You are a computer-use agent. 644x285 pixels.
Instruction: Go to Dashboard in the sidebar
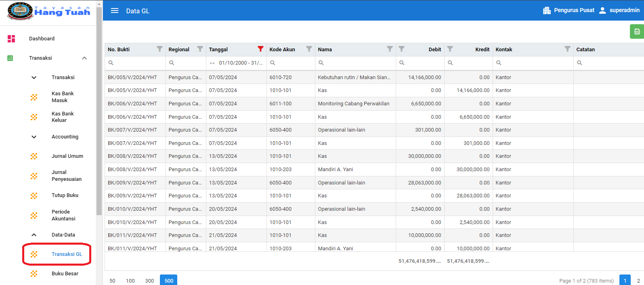[42, 39]
